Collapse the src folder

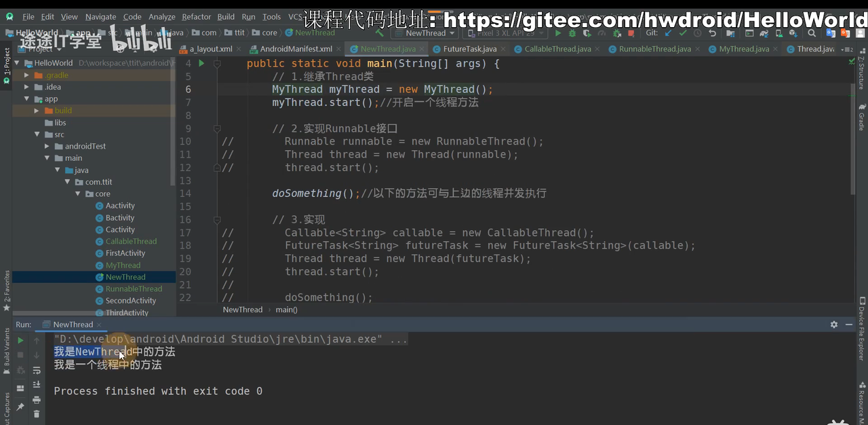click(x=37, y=134)
